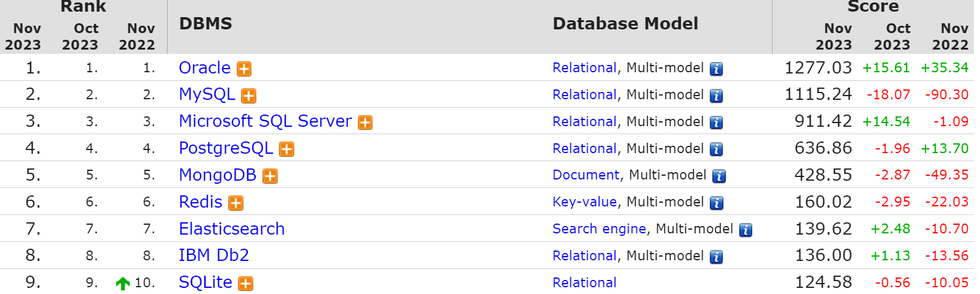Click the info icon in MongoDB row

(719, 176)
